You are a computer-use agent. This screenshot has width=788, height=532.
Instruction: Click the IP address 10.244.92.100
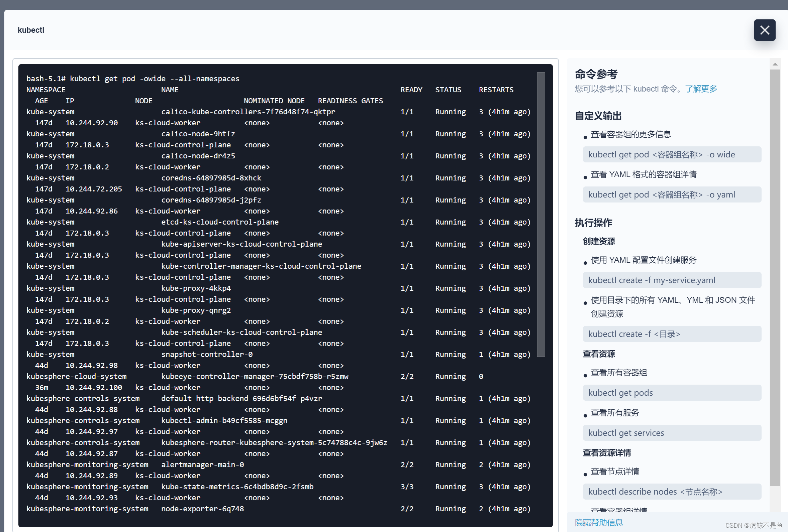pyautogui.click(x=94, y=387)
